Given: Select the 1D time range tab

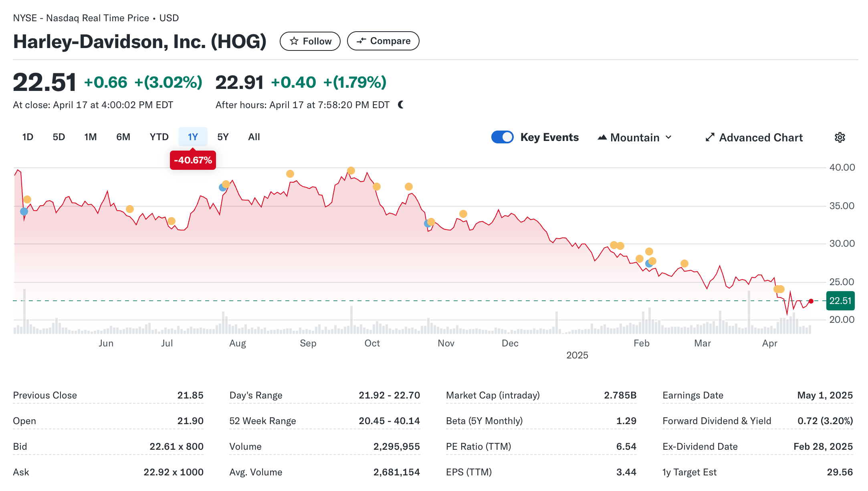Looking at the screenshot, I should click(x=28, y=137).
